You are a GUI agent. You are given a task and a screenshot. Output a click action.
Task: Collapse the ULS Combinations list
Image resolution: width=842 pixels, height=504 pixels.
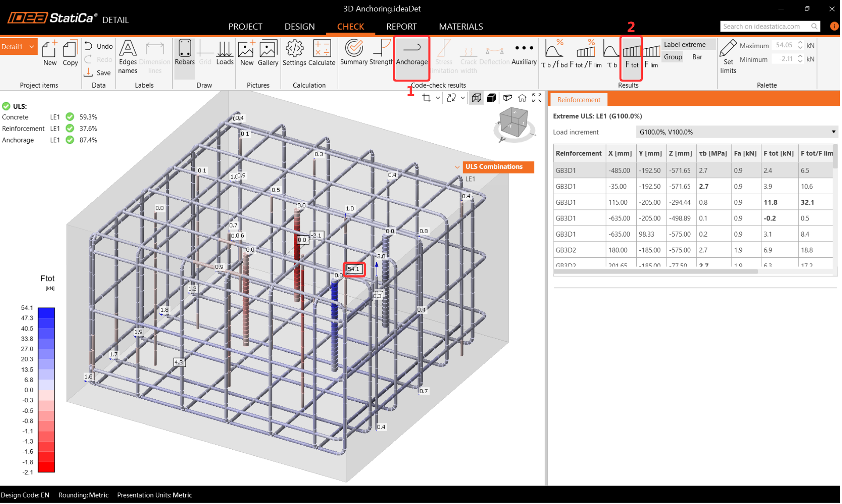pos(457,167)
